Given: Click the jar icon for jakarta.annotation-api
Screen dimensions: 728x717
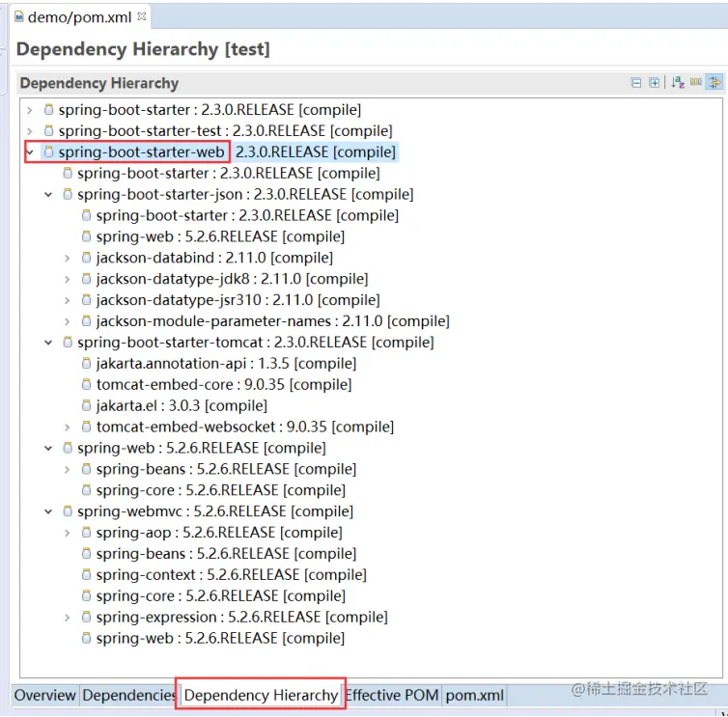Looking at the screenshot, I should point(86,363).
